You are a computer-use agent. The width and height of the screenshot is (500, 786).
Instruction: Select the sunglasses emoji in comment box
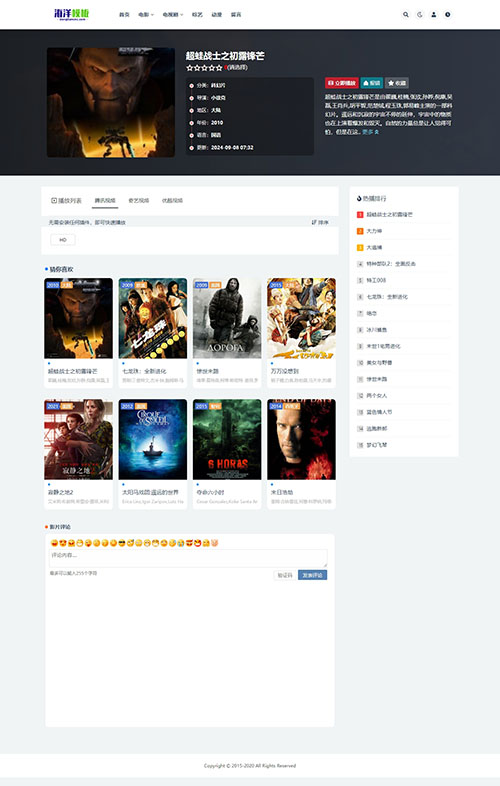[122, 543]
